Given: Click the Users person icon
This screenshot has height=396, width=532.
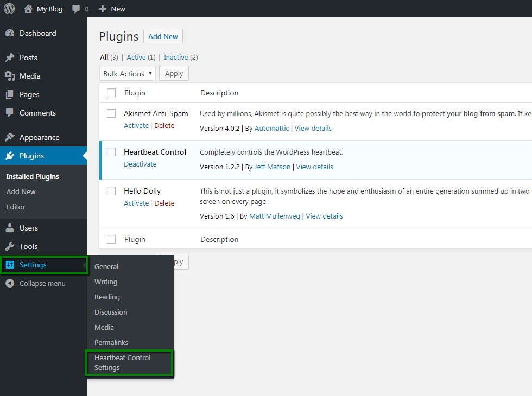Looking at the screenshot, I should click(10, 228).
